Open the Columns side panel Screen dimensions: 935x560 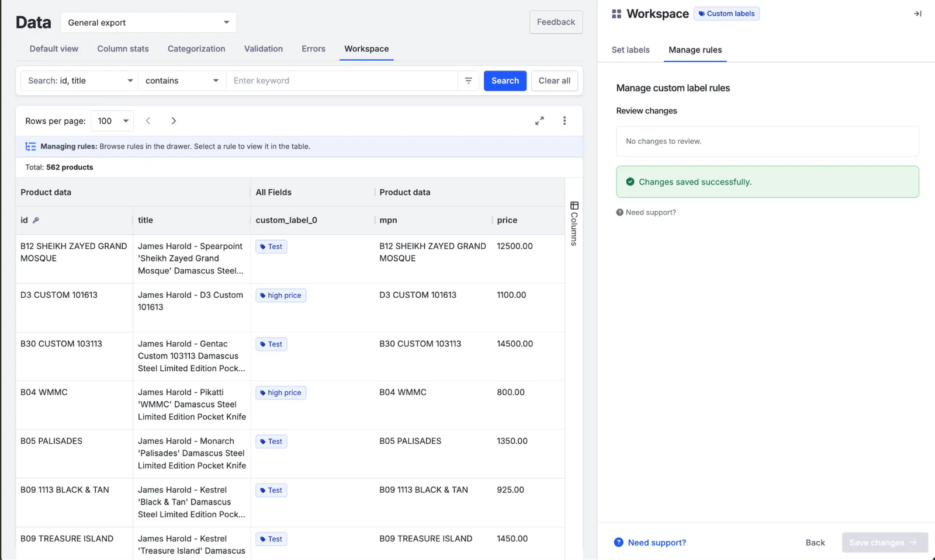coord(574,224)
